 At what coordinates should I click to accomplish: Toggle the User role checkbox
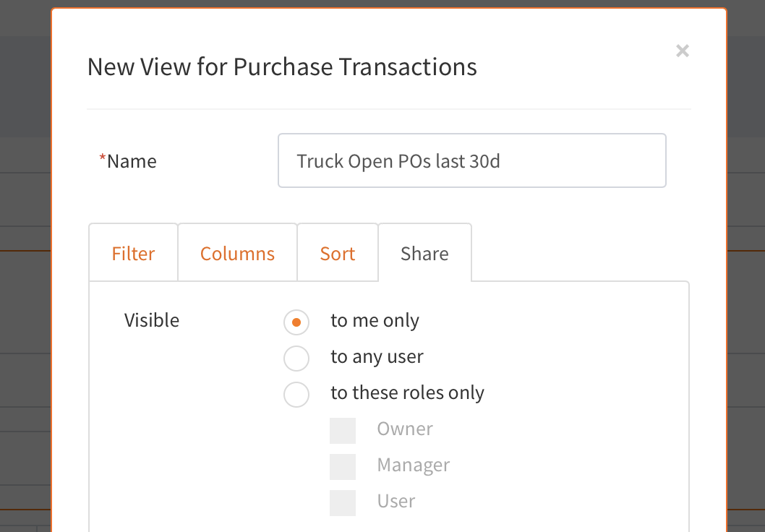[343, 503]
